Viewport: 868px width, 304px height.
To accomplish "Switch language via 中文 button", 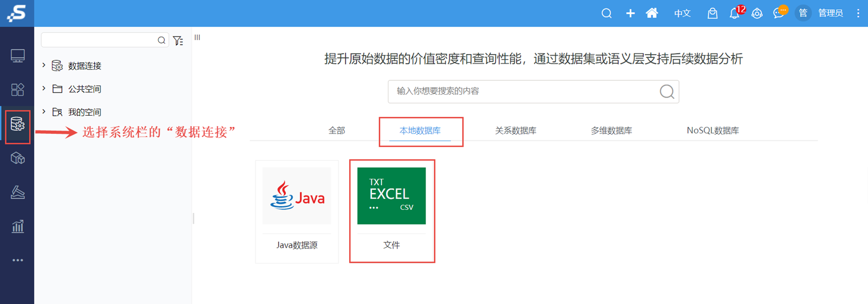I will tap(682, 13).
